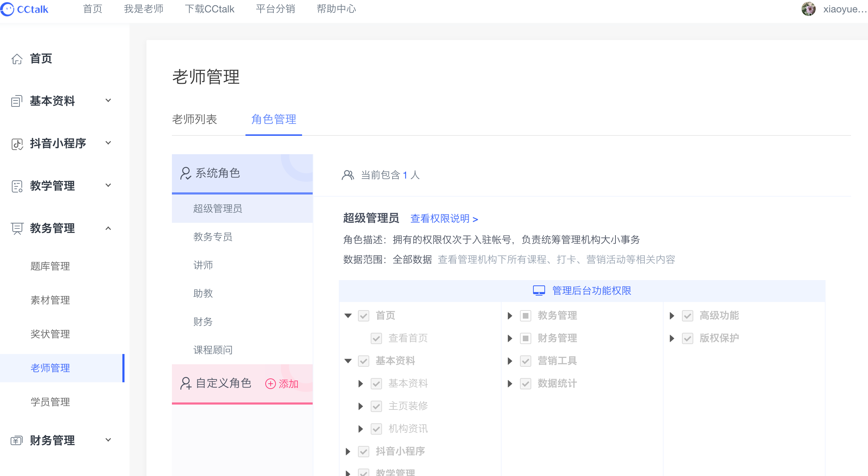The height and width of the screenshot is (476, 868).
Task: Open the 抖音小程序 music-note icon
Action: click(x=17, y=144)
